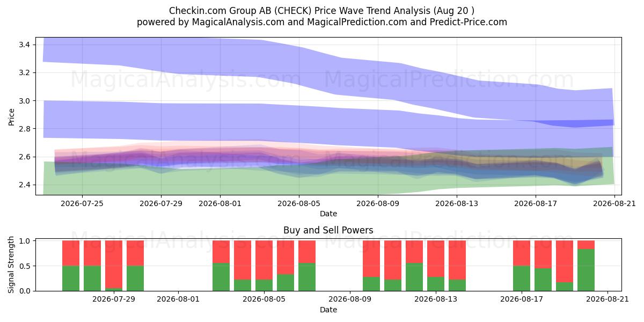Click the tall green segment of the last bar
The image size is (644, 322).
pyautogui.click(x=586, y=270)
